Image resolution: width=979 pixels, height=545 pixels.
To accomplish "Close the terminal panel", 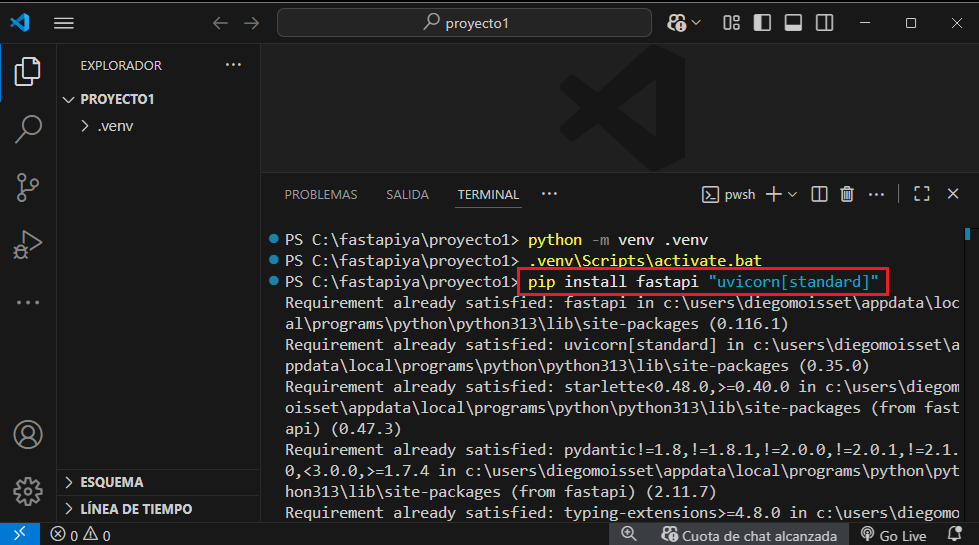I will pyautogui.click(x=953, y=194).
